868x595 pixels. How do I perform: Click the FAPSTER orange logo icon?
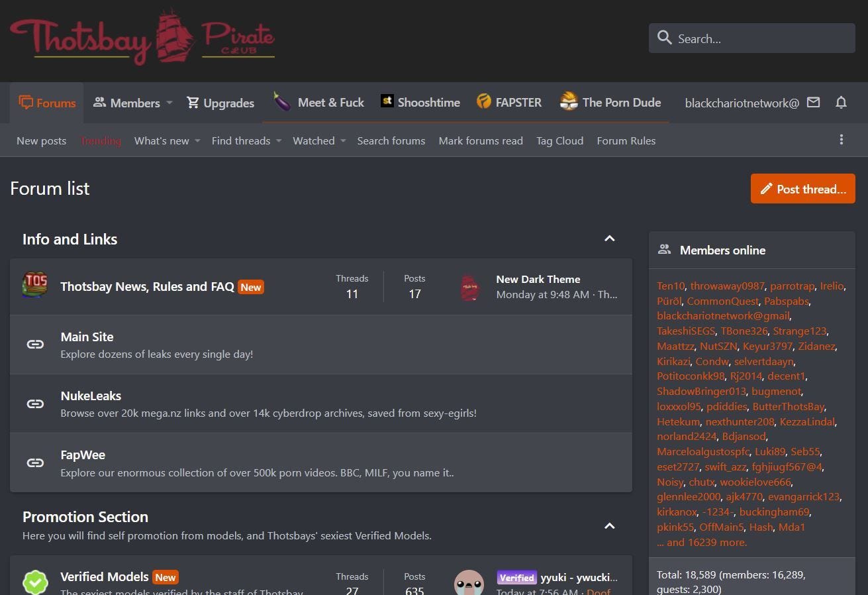click(484, 102)
